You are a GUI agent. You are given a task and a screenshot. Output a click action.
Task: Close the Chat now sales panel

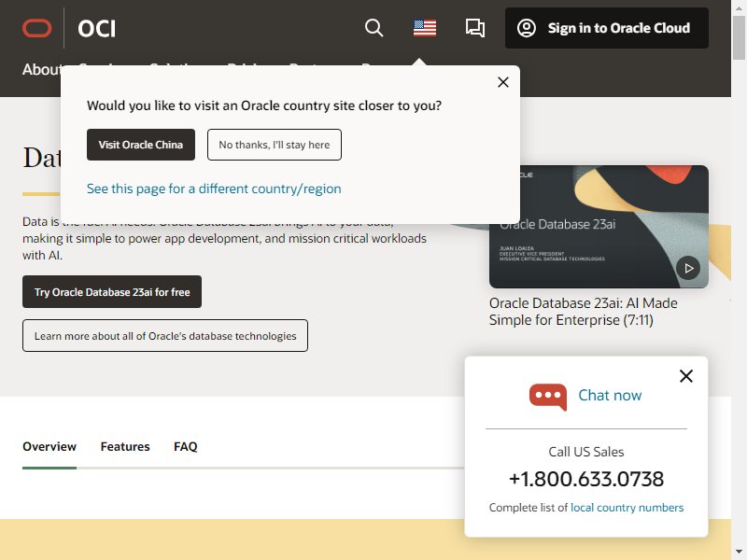(x=686, y=376)
